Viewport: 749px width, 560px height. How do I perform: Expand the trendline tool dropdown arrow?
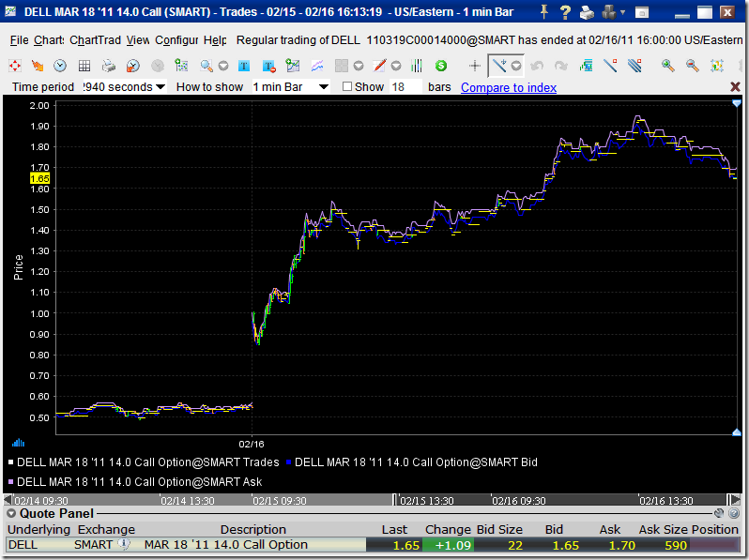516,66
